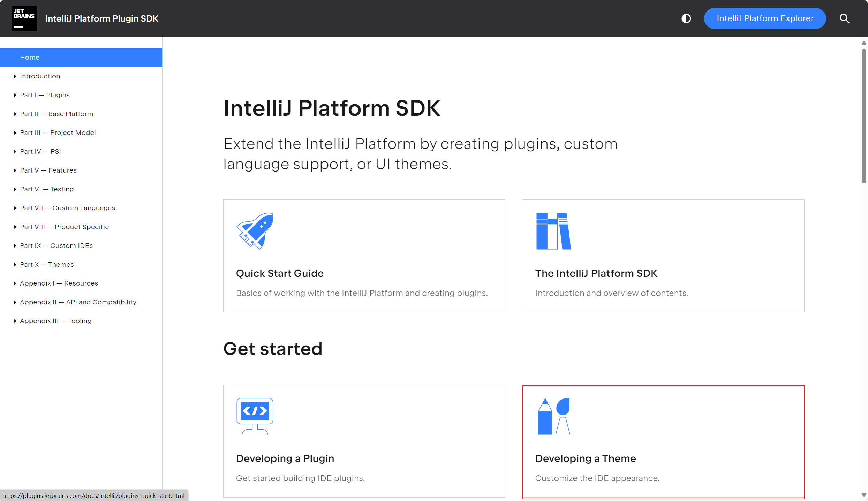This screenshot has height=501, width=868.
Task: Click the 'Get started' heading
Action: coord(273,349)
